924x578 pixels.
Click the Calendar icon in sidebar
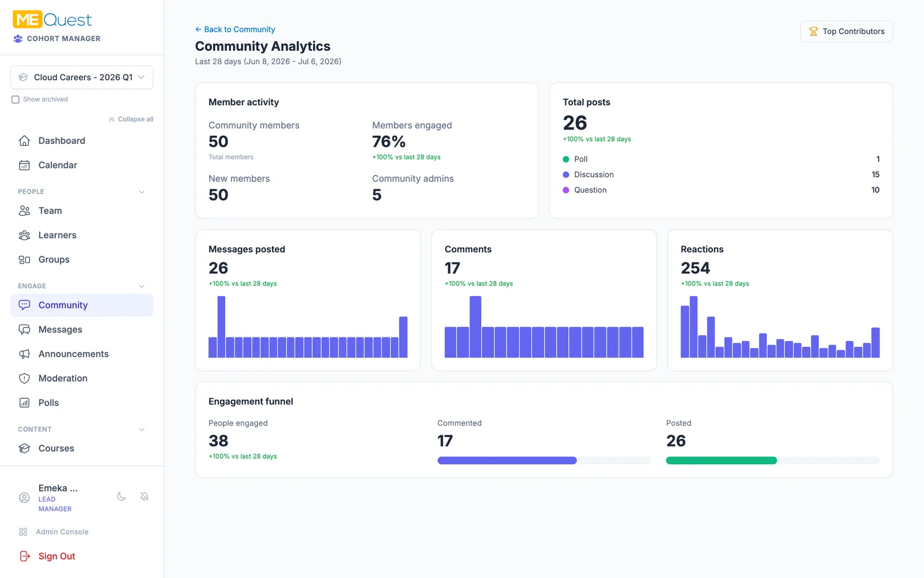(x=24, y=165)
